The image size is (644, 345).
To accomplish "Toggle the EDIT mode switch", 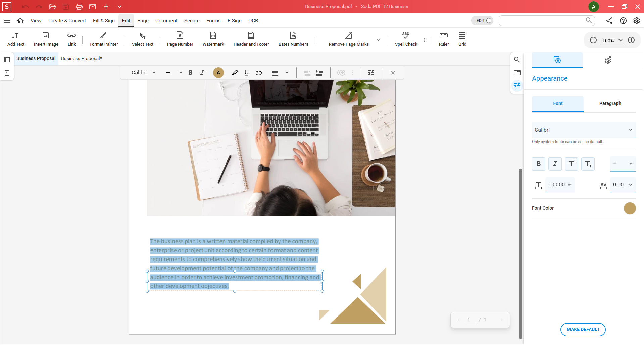I will (x=482, y=21).
